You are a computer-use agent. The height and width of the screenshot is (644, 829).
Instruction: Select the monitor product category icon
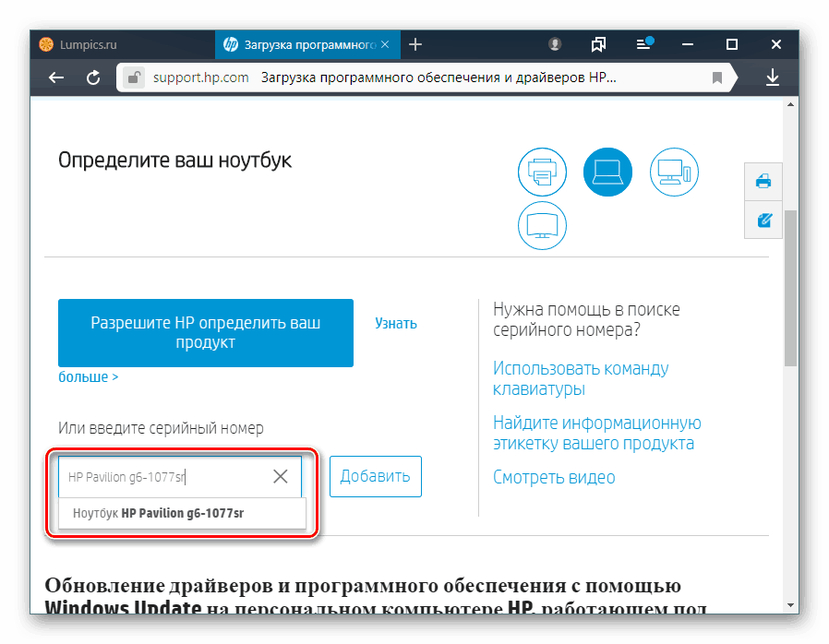coord(542,226)
